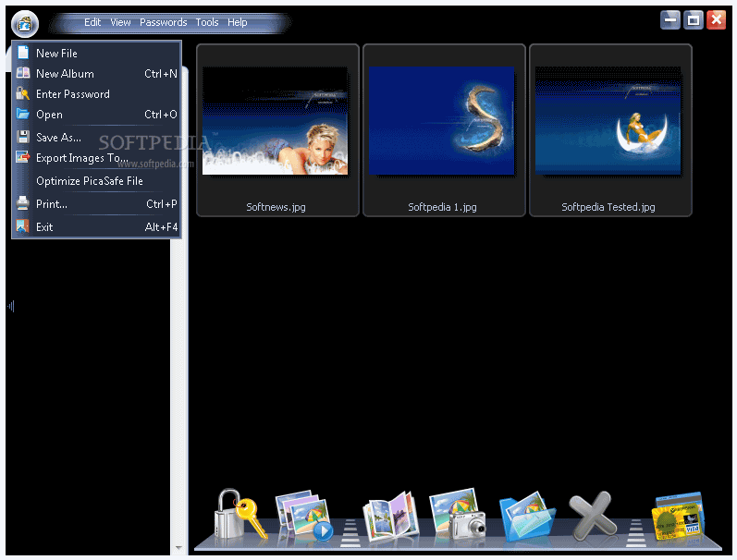The image size is (737, 560).
Task: Open the View menu
Action: (120, 22)
